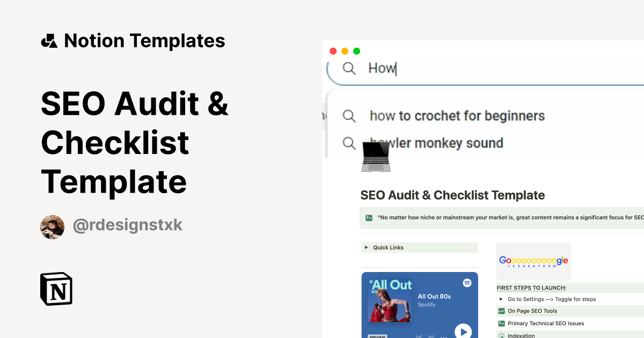Click the Notion Templates logo icon
Screen dimensions: 644x338
49,40
